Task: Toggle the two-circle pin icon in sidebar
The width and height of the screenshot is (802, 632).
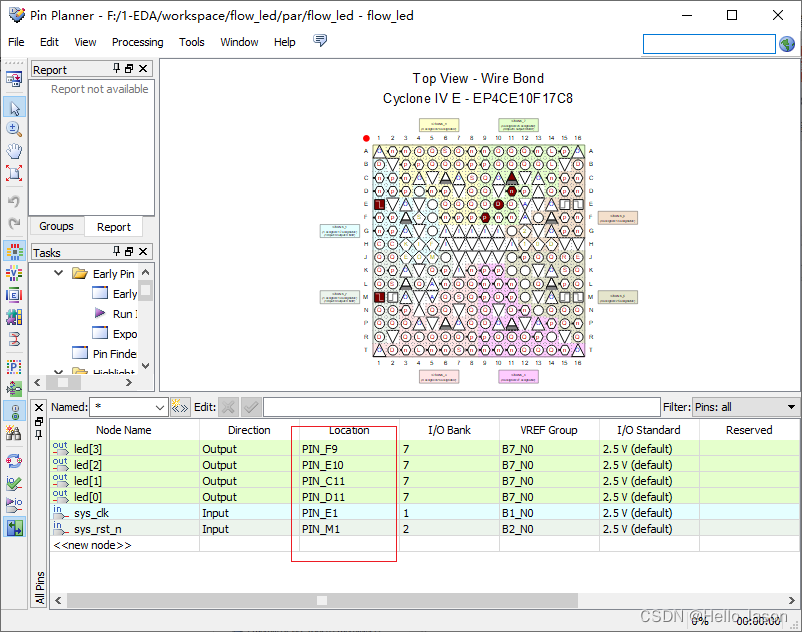Action: point(14,411)
